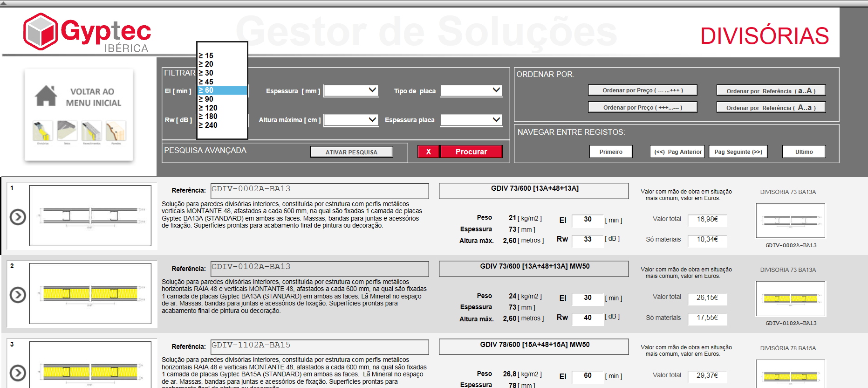The image size is (868, 388).
Task: Open record 2 with its circular arrow icon
Action: point(18,295)
